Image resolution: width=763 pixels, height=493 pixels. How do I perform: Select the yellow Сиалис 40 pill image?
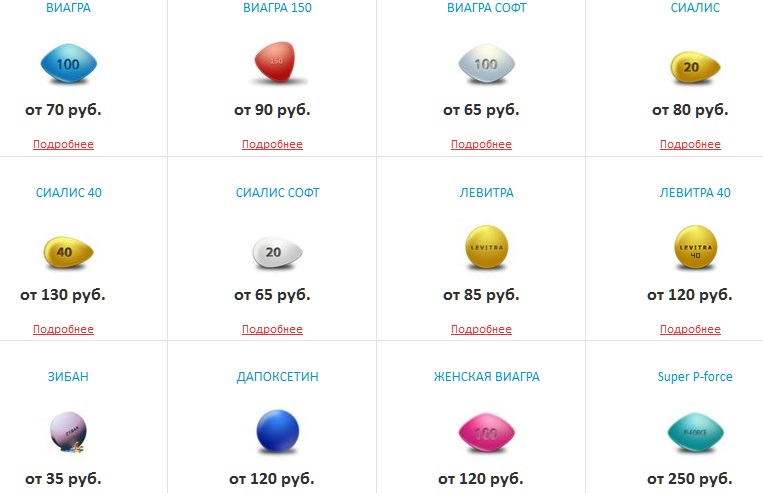tap(68, 252)
